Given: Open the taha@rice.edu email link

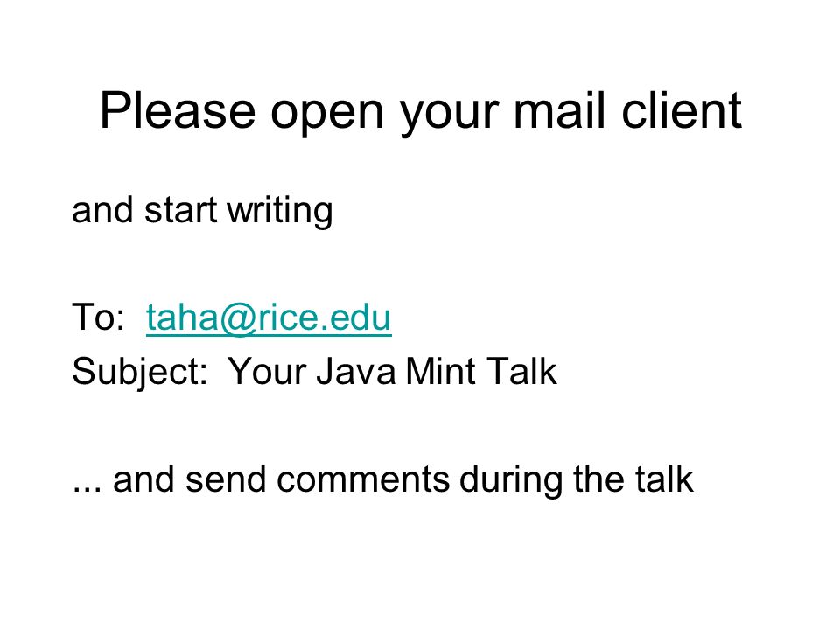Looking at the screenshot, I should tap(269, 318).
